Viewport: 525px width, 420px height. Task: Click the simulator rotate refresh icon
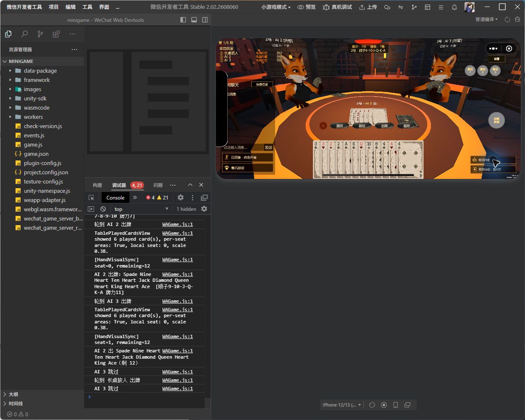pos(372,405)
